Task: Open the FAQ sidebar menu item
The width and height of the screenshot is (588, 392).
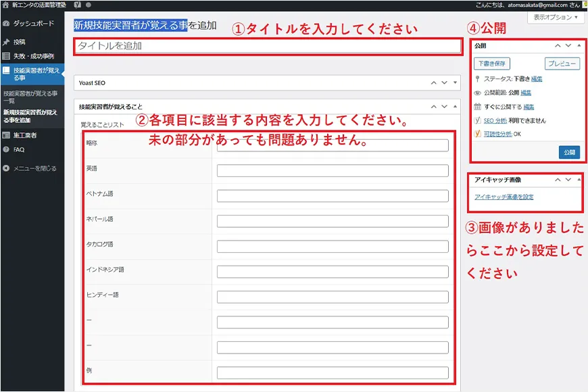Action: point(19,149)
